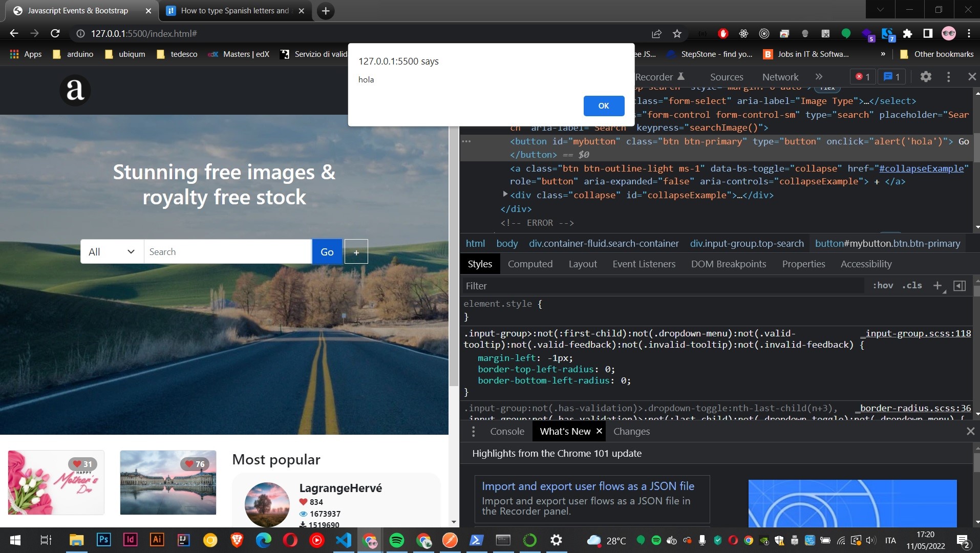The image size is (980, 553).
Task: Click the site logo 'a' icon
Action: click(75, 90)
